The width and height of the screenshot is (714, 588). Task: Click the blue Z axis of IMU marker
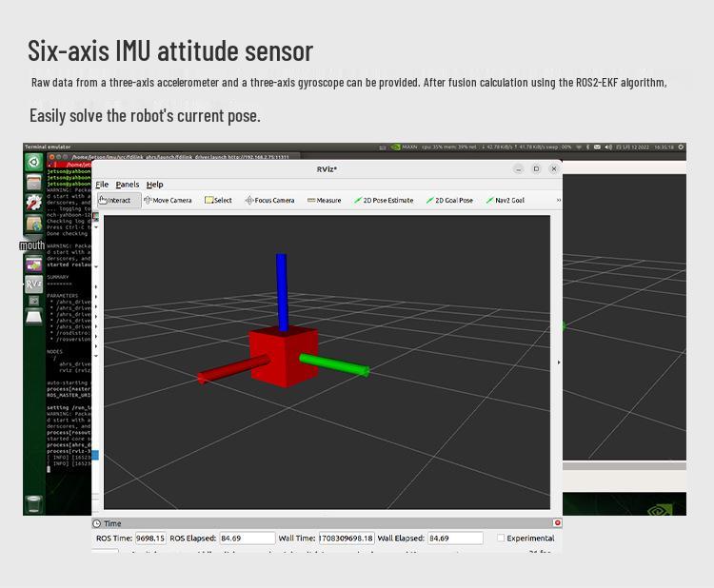(x=282, y=292)
